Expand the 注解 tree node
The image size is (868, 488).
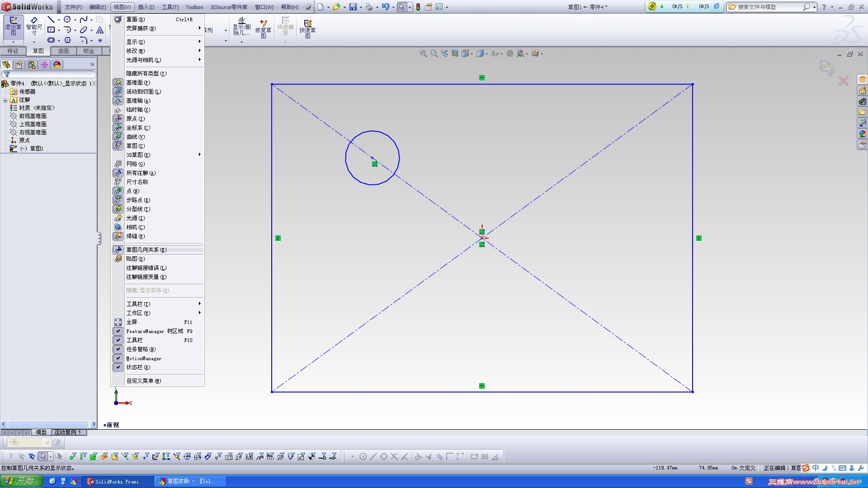coord(5,100)
